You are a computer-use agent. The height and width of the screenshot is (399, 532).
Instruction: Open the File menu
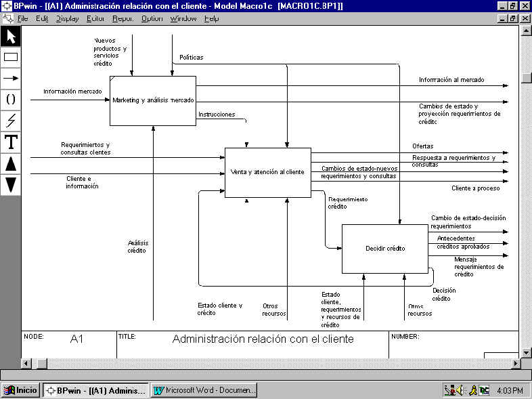coord(23,19)
